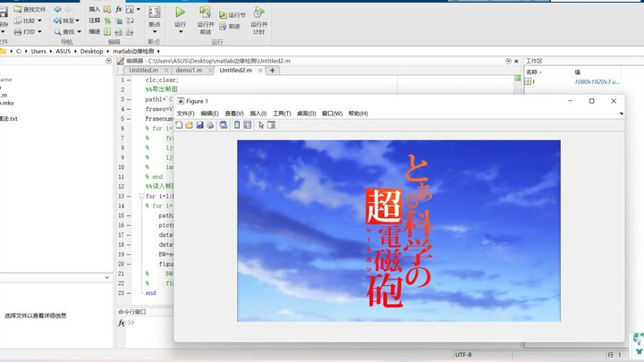Click the Run Section (运行节) button
644x362 pixels.
[x=232, y=15]
